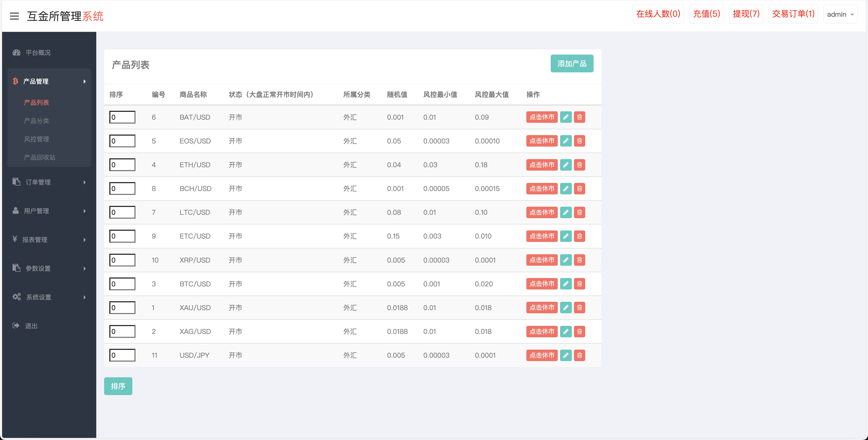Click the sort input for XAU/USD row

tap(122, 307)
